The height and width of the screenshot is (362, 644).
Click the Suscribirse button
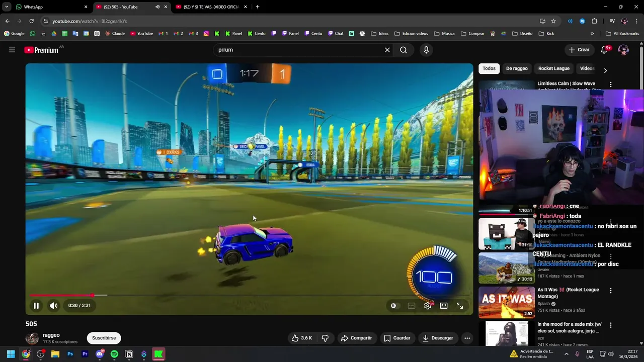point(104,338)
